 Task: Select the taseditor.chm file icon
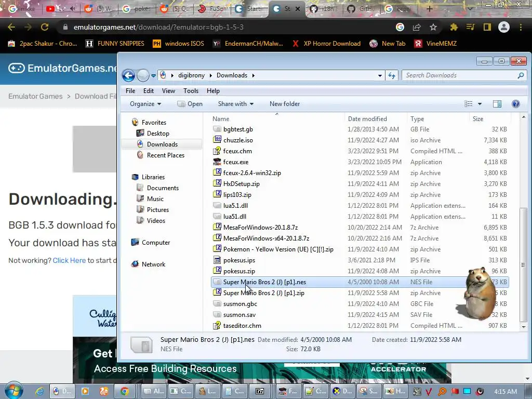pyautogui.click(x=217, y=325)
